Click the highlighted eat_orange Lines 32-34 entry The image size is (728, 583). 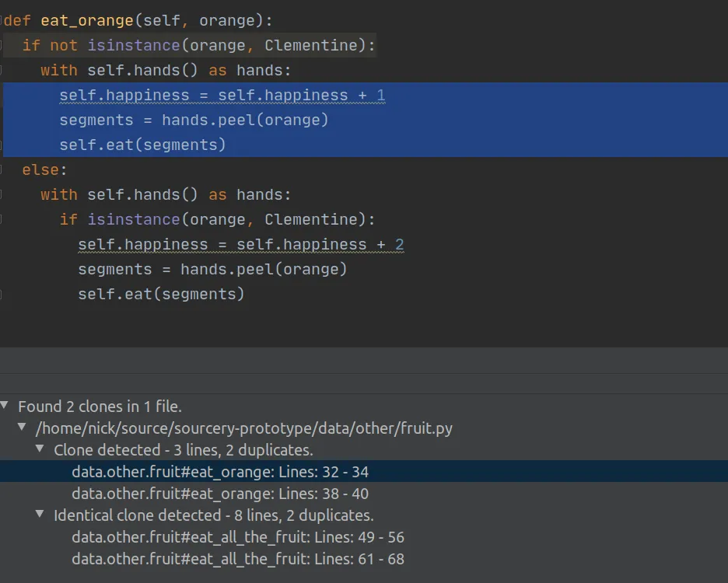coord(221,471)
